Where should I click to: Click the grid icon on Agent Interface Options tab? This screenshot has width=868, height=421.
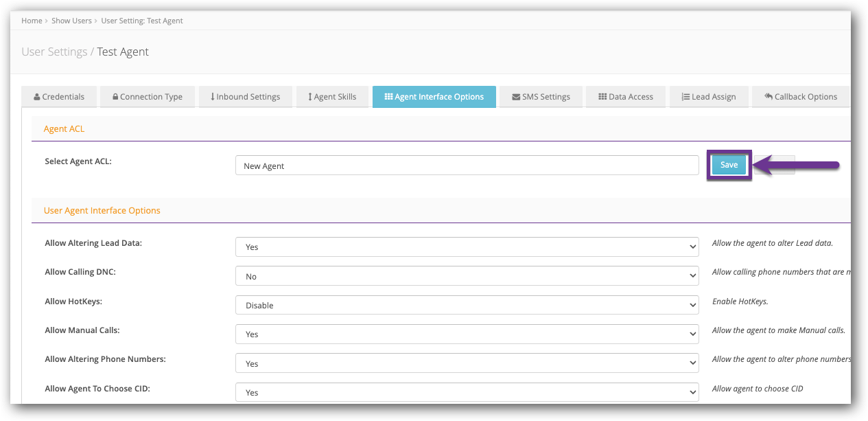388,97
